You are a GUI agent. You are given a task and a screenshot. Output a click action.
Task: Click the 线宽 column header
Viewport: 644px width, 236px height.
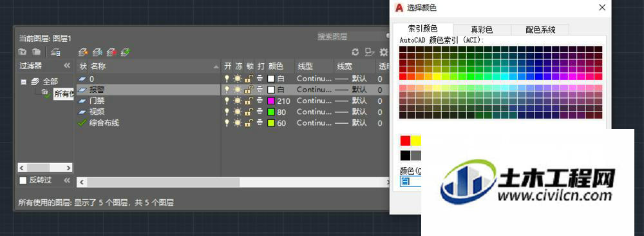pos(354,66)
